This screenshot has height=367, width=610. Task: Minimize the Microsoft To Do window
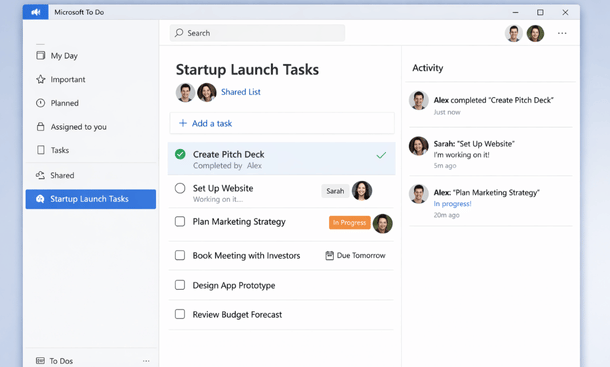(515, 12)
